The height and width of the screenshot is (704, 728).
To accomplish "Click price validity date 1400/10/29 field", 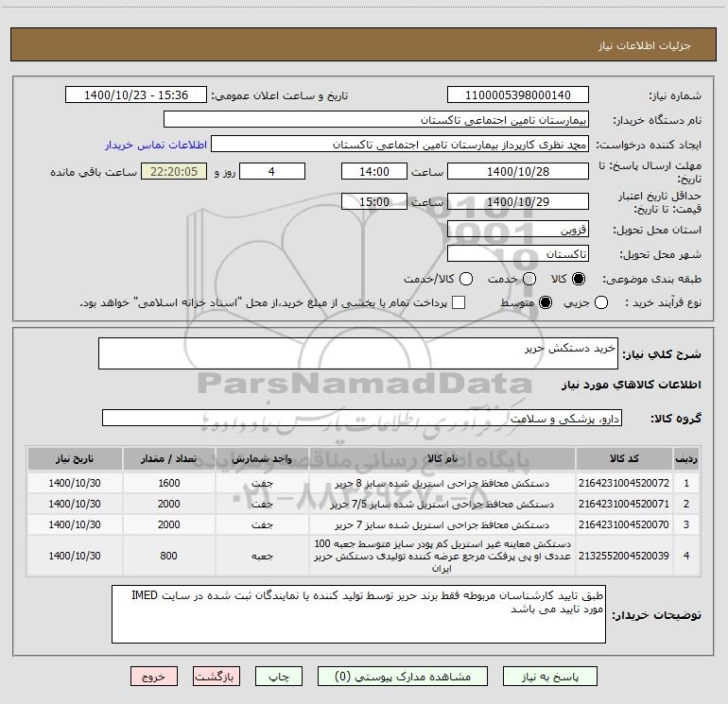I will pyautogui.click(x=518, y=202).
